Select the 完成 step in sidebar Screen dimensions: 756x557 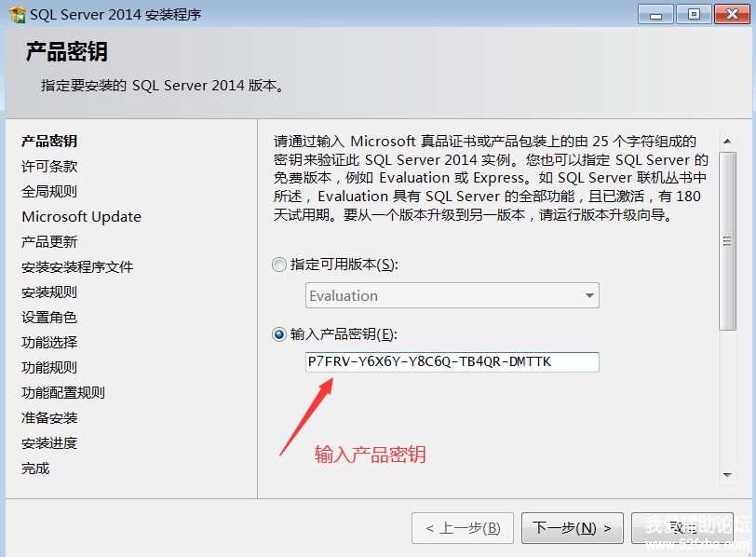pyautogui.click(x=35, y=468)
